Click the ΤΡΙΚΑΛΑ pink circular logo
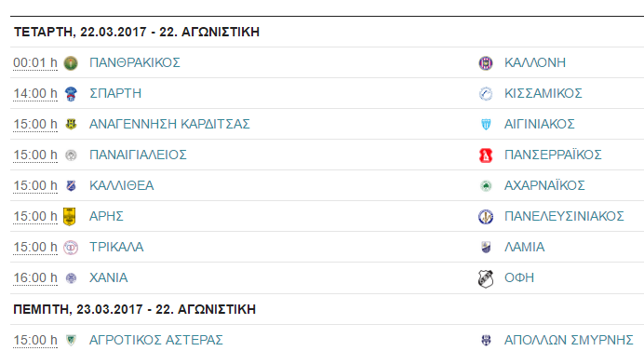Screen dimensions: 644x351 [71, 248]
